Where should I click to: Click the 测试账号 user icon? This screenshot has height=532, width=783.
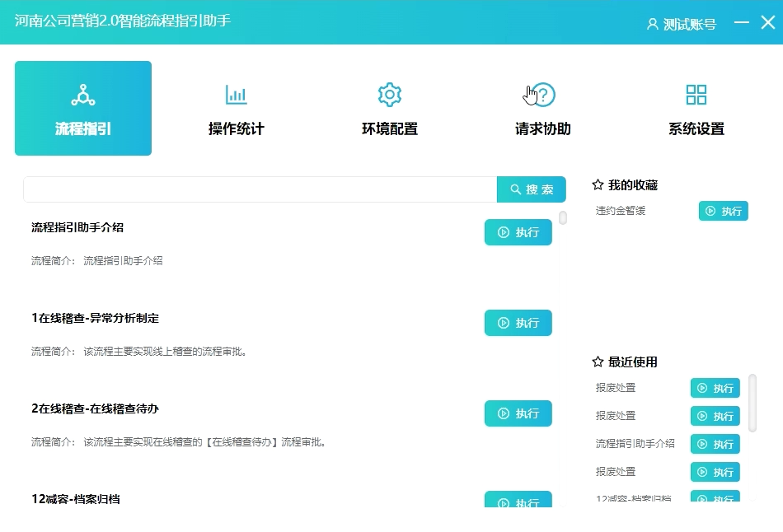[x=652, y=24]
